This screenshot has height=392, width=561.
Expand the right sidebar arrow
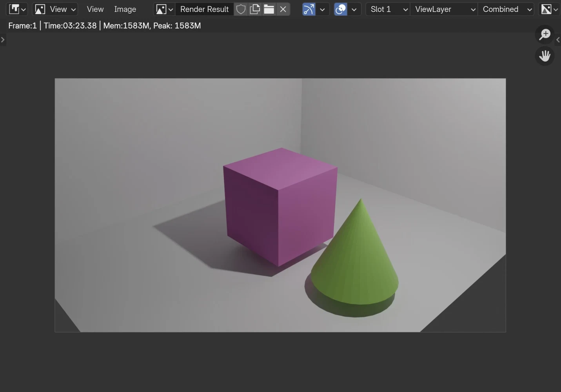click(x=558, y=40)
